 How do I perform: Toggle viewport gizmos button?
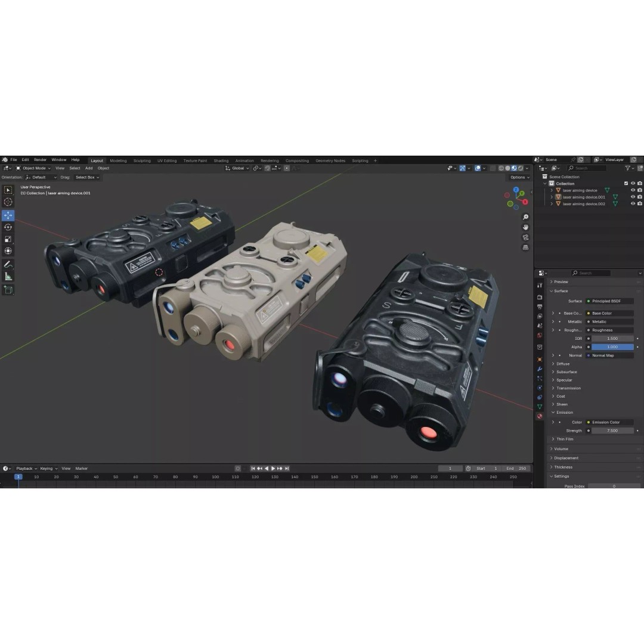pos(463,168)
